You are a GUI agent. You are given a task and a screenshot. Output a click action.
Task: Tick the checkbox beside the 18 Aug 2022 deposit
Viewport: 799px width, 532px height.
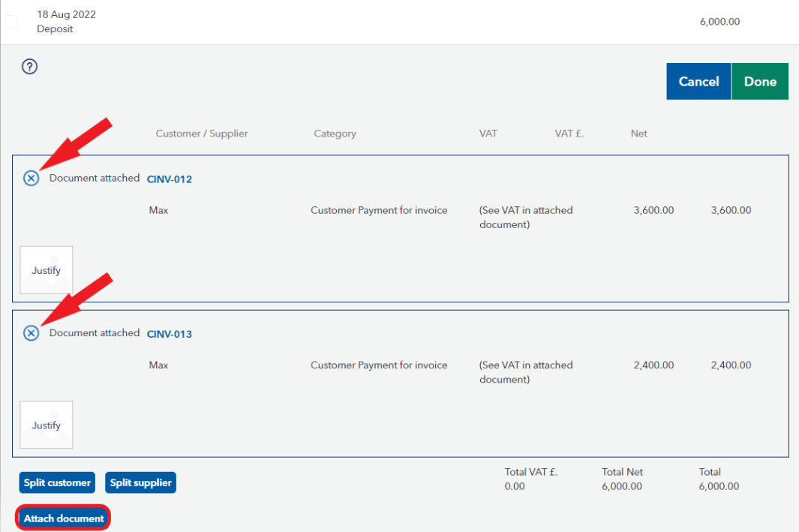tap(11, 22)
